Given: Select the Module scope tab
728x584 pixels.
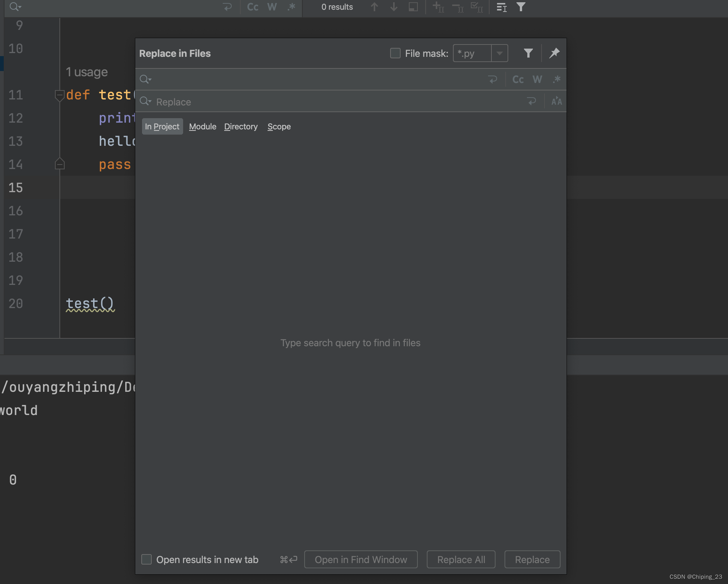Looking at the screenshot, I should pyautogui.click(x=203, y=126).
